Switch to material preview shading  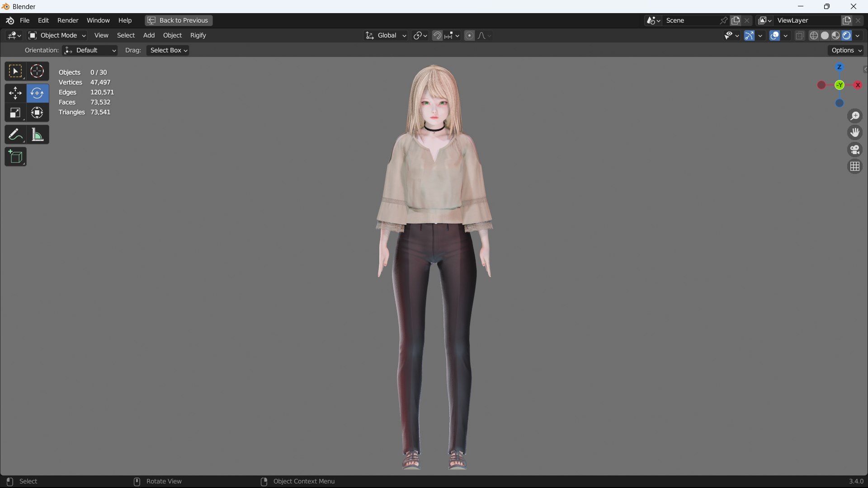click(835, 35)
